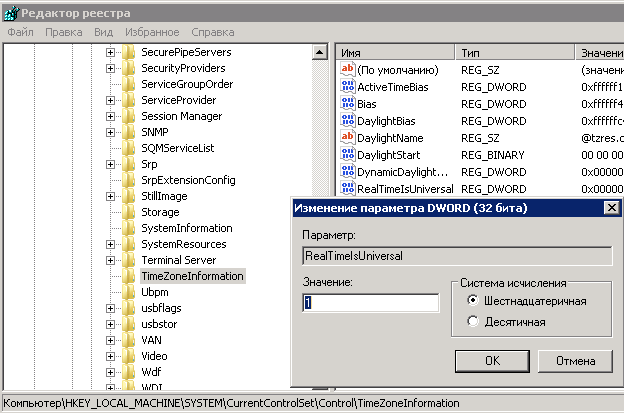Click the DaylightName string value icon

point(348,137)
